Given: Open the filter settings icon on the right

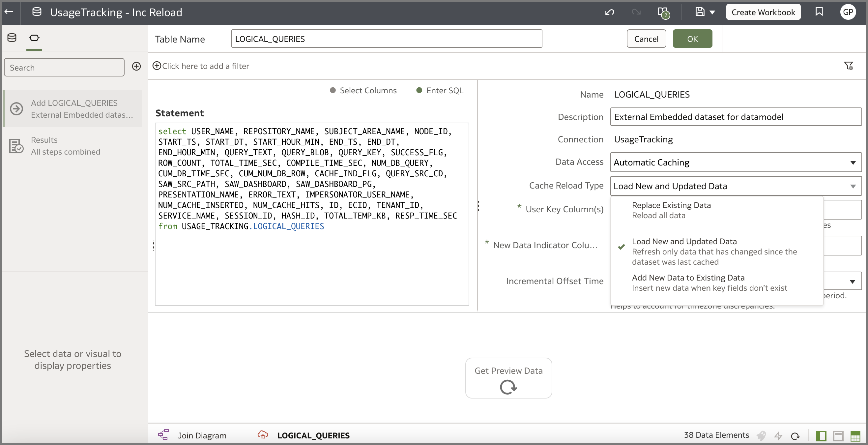Looking at the screenshot, I should pyautogui.click(x=849, y=66).
